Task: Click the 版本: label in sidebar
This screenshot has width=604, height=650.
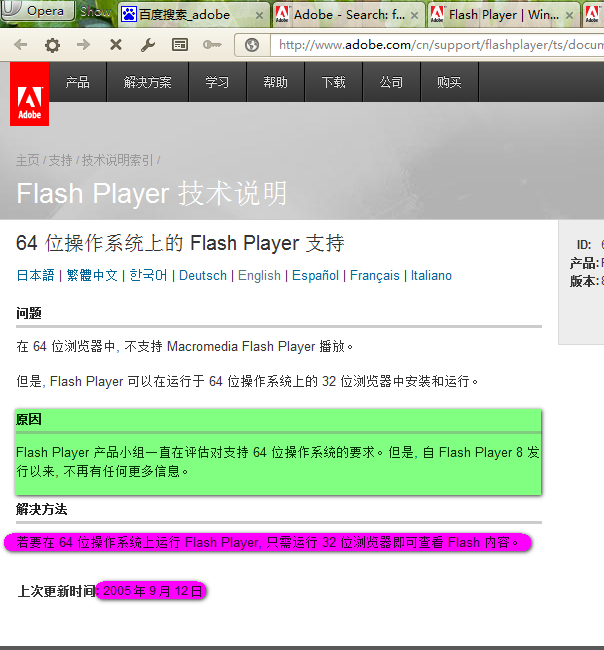Action: (584, 281)
